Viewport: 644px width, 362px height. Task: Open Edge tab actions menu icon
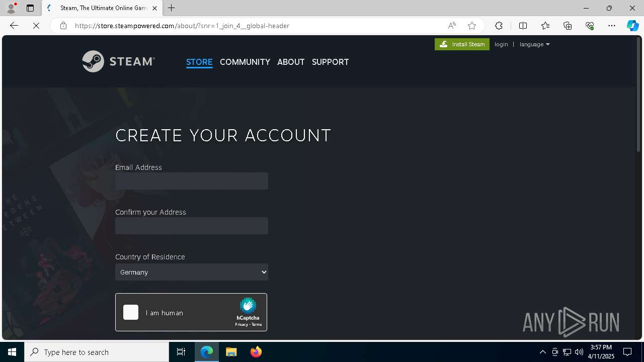pos(30,8)
